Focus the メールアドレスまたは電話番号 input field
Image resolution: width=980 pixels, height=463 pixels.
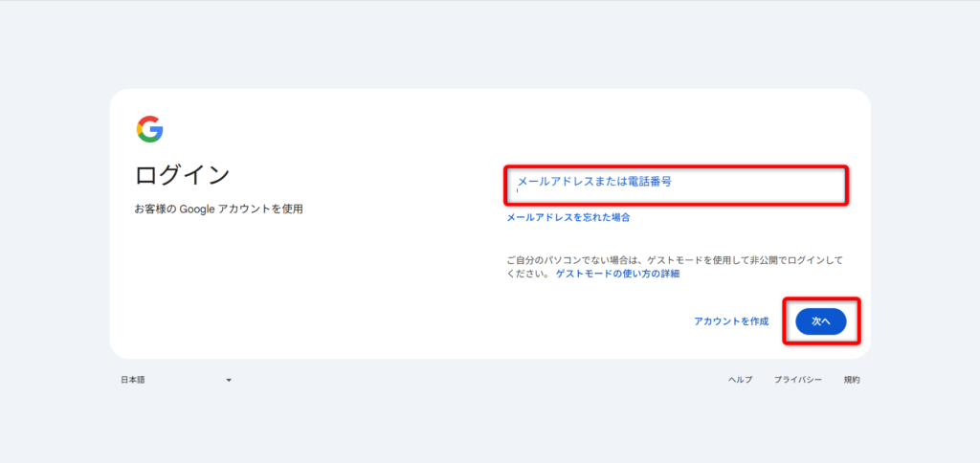tap(676, 185)
